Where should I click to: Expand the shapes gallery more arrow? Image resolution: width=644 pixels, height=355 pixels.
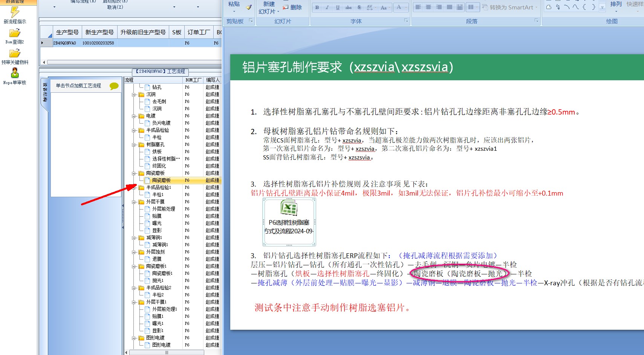pos(602,8)
